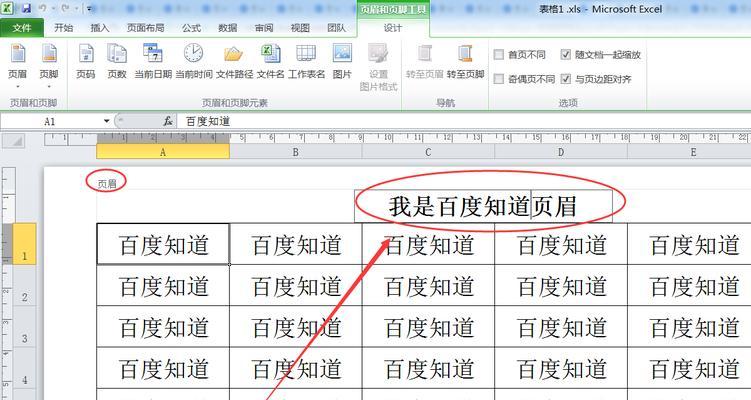Viewport: 751px width, 400px height.
Task: Select column B header
Action: coord(296,152)
